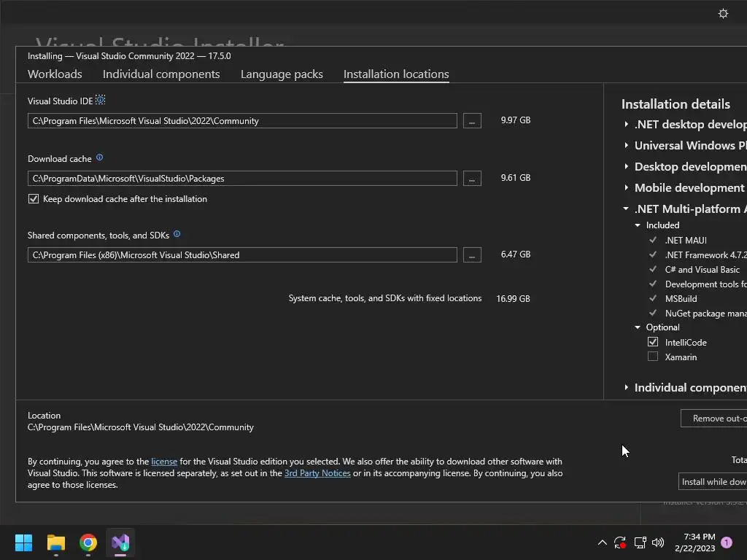Viewport: 747px width, 560px height.
Task: Browse for the Download cache folder
Action: [x=472, y=179]
